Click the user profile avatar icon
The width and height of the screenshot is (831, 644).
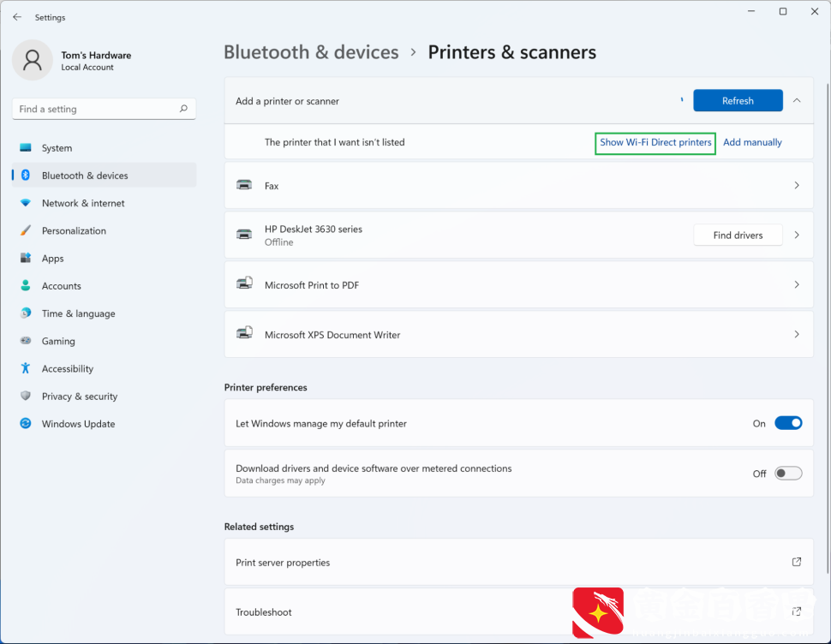click(x=33, y=60)
